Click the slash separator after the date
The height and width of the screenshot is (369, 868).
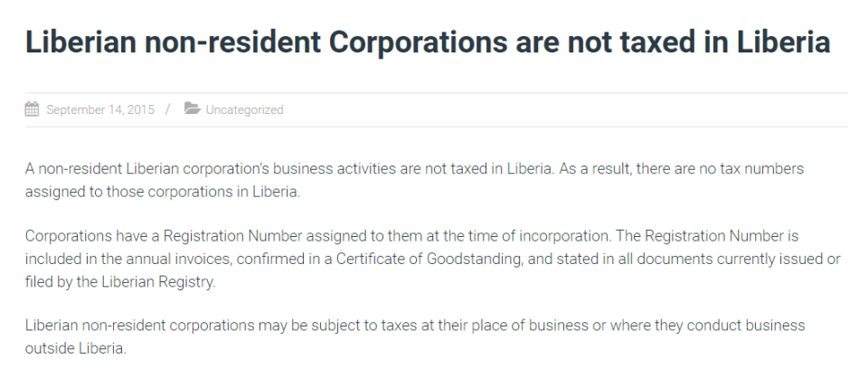tap(167, 110)
